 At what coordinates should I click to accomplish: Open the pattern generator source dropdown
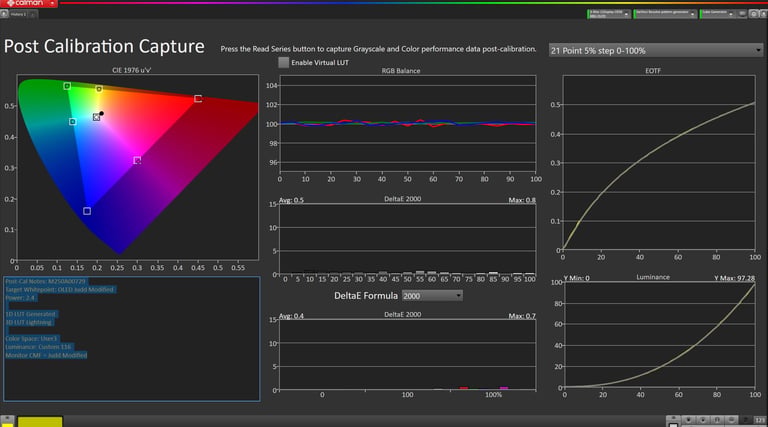click(665, 14)
